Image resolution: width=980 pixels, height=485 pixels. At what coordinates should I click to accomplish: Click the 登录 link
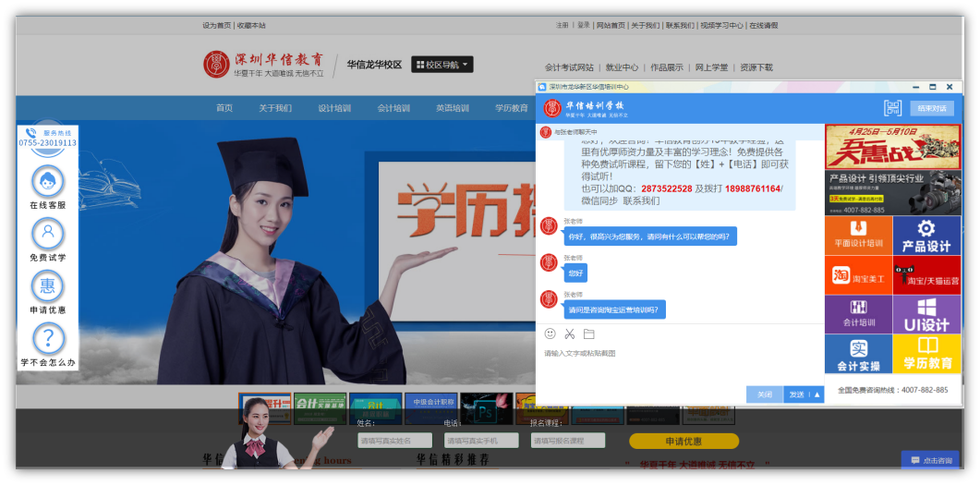tap(584, 26)
